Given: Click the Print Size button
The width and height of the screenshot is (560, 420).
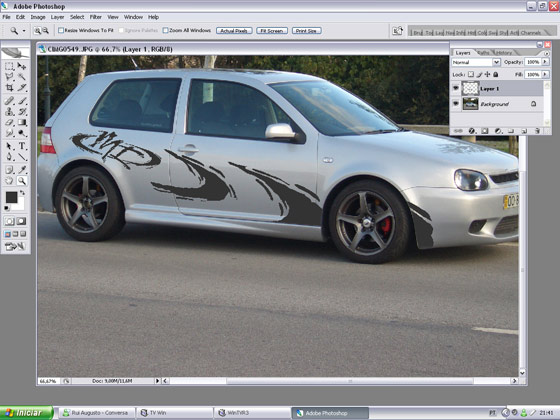Looking at the screenshot, I should [306, 31].
